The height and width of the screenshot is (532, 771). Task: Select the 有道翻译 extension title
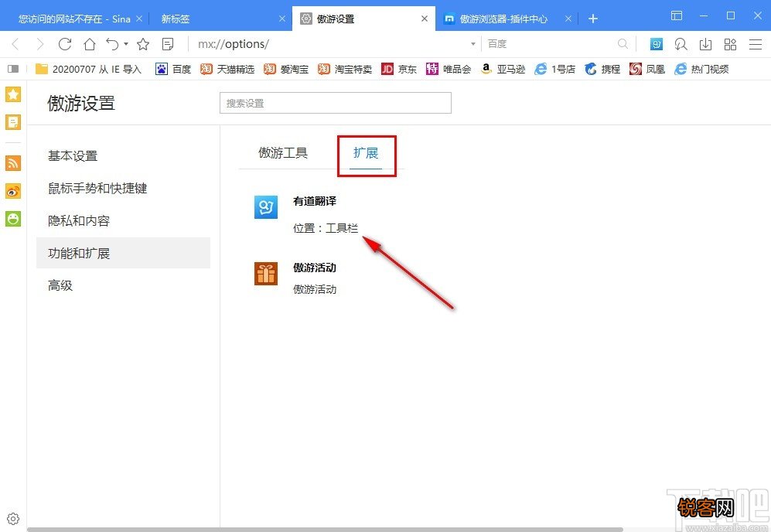315,200
